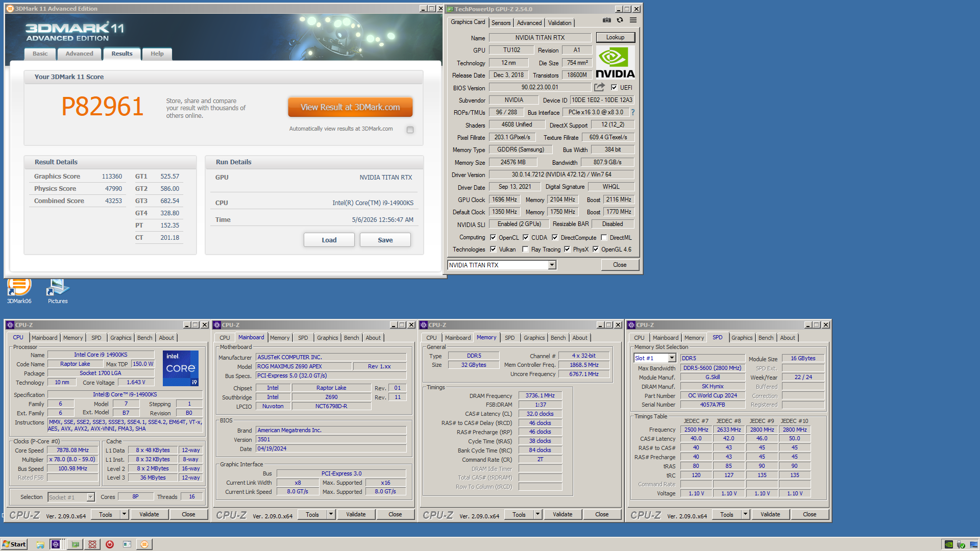Click the Windows Start button
The image size is (980, 551).
(x=14, y=544)
